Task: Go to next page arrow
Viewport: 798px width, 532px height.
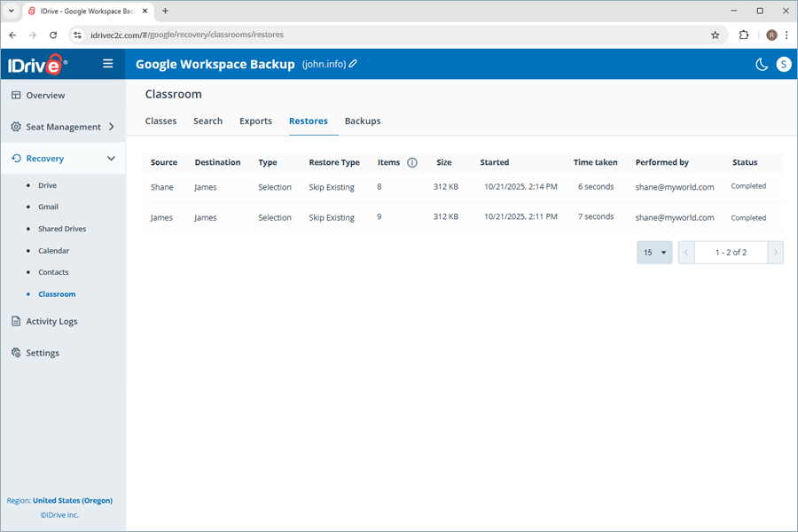Action: point(775,253)
